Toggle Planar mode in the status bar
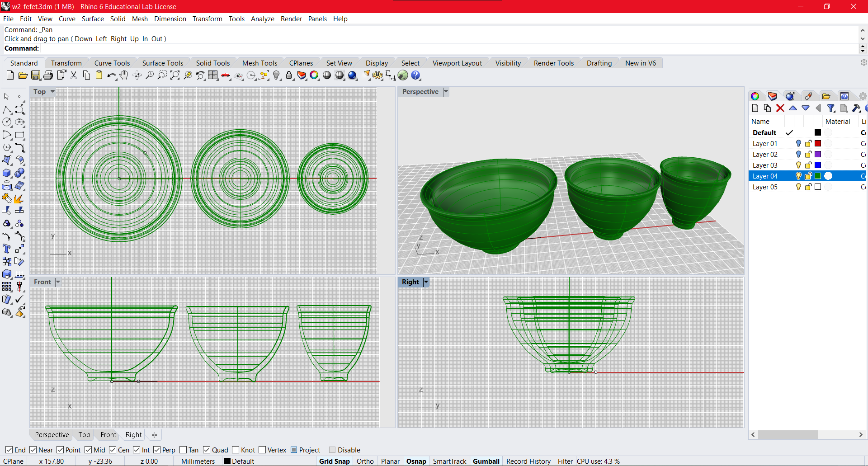The image size is (868, 466). click(390, 461)
